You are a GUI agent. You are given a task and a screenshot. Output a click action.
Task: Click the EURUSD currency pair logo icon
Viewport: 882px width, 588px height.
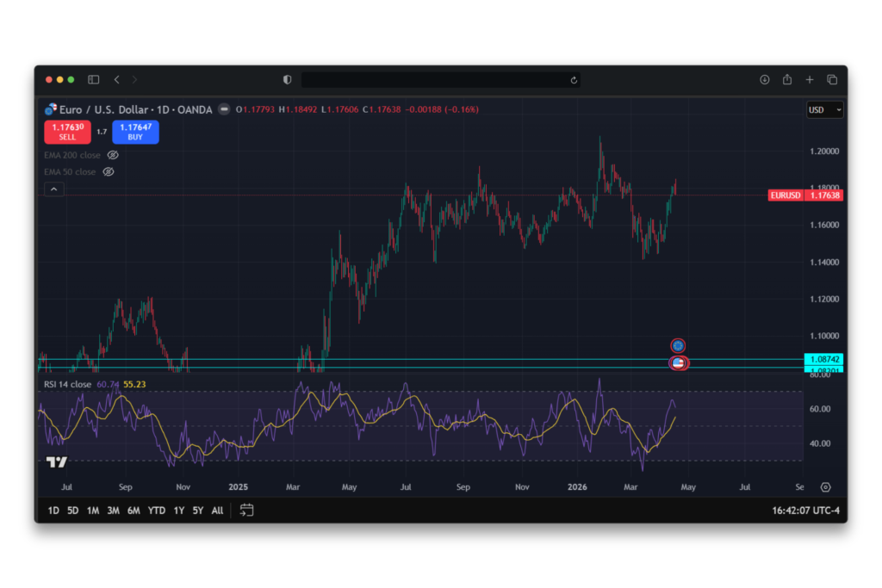click(51, 109)
